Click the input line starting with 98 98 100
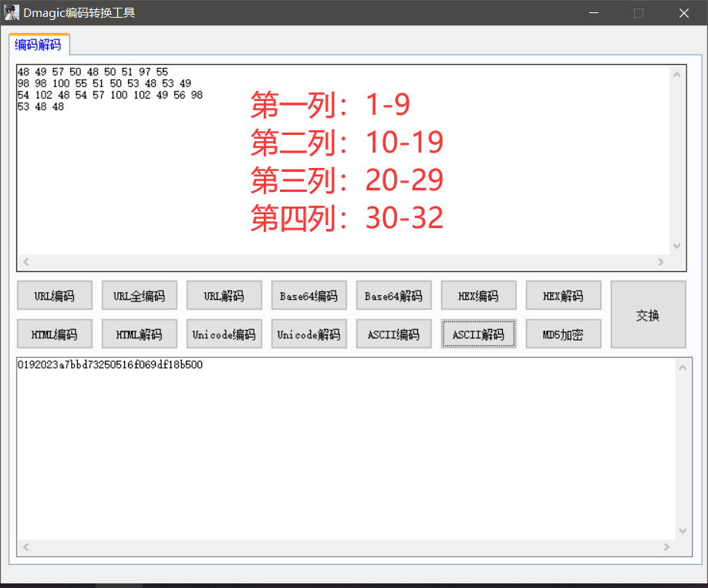 (104, 83)
